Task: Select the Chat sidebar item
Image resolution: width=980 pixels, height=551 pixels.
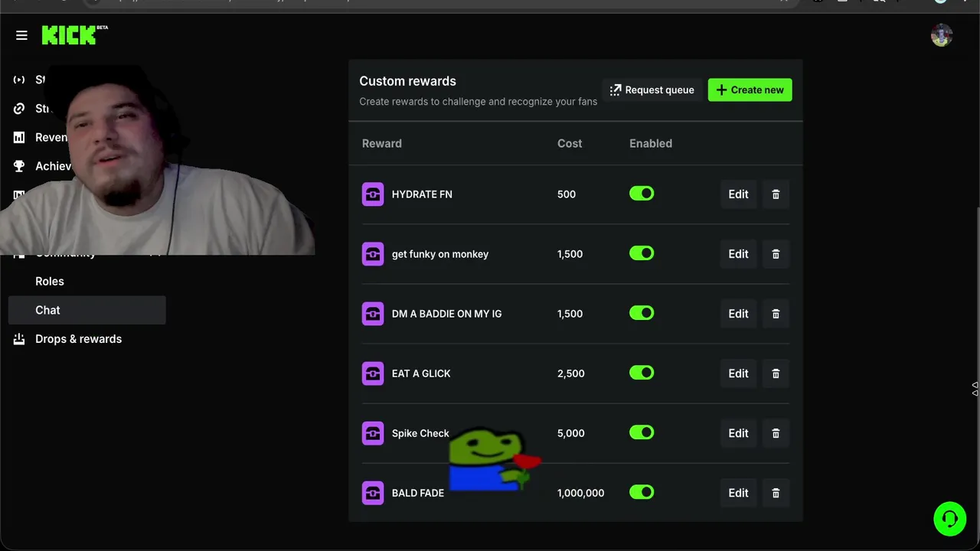Action: [87, 310]
